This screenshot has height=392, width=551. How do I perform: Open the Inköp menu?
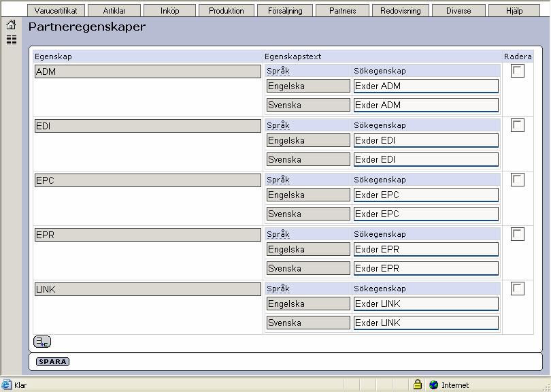170,10
